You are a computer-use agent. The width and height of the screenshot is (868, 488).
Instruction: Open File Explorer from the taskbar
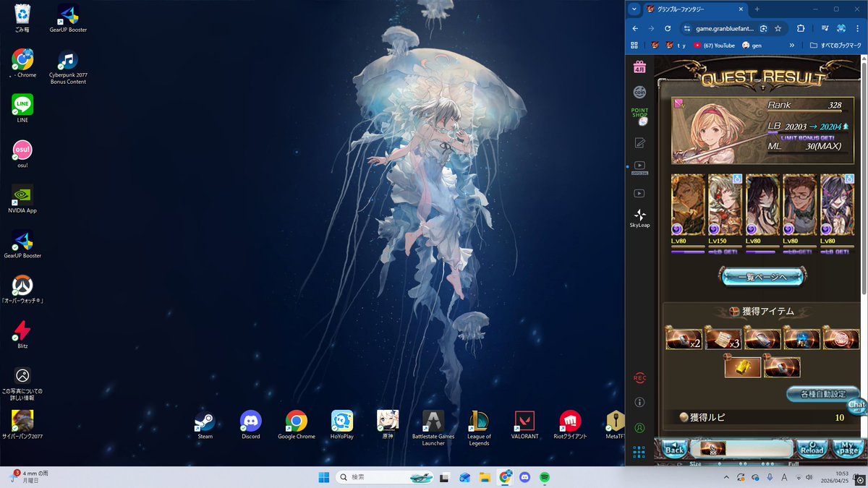485,477
